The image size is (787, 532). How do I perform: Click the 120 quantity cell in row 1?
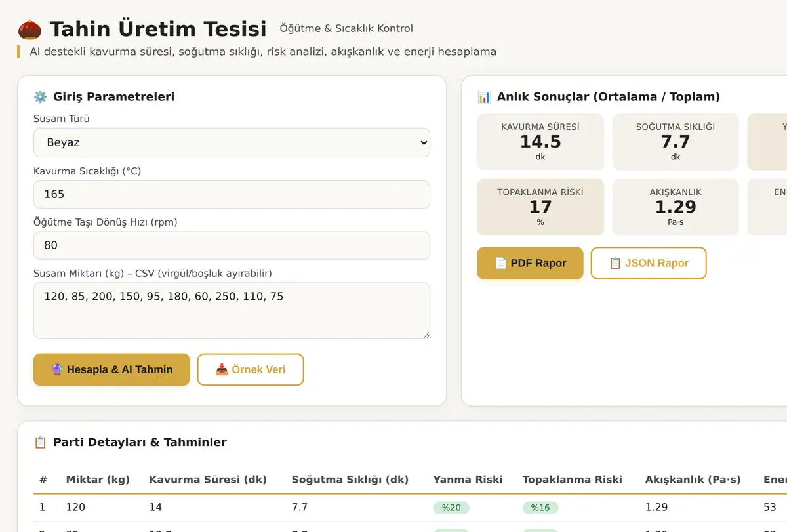[x=75, y=507]
